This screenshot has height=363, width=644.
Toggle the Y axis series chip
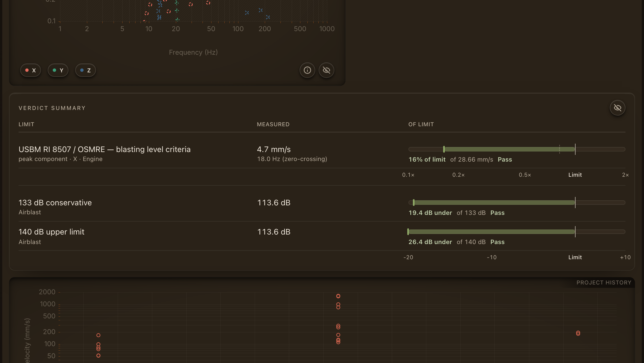click(x=58, y=70)
